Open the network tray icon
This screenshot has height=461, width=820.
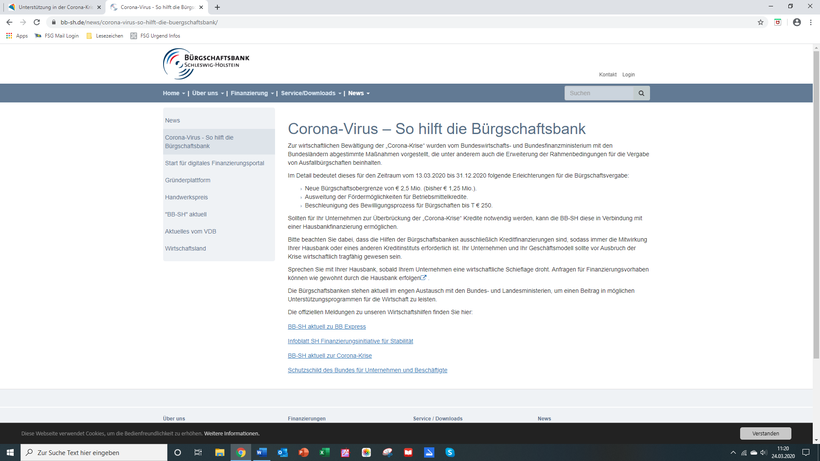[744, 453]
